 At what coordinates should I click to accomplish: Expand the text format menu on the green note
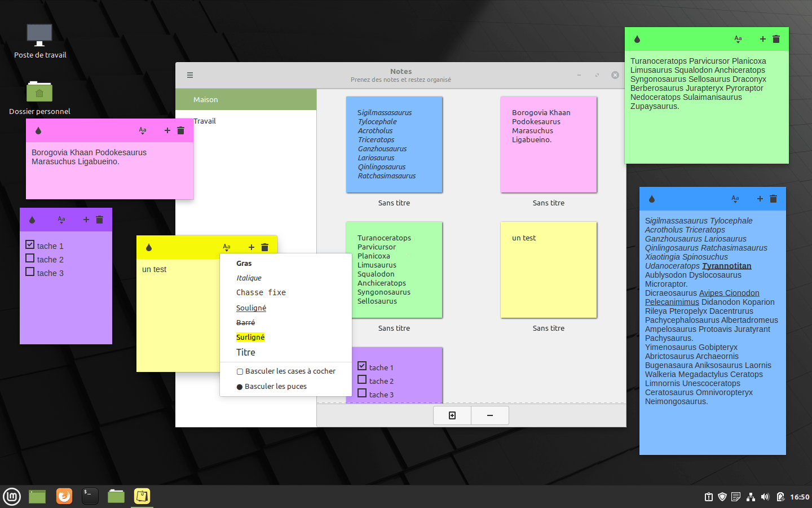[x=738, y=39]
